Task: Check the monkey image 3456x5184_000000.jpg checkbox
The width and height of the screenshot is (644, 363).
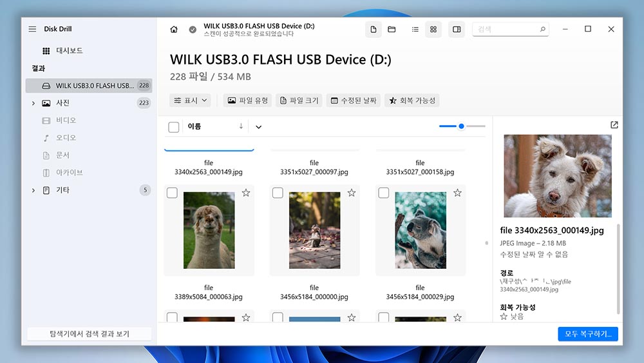Action: [278, 193]
